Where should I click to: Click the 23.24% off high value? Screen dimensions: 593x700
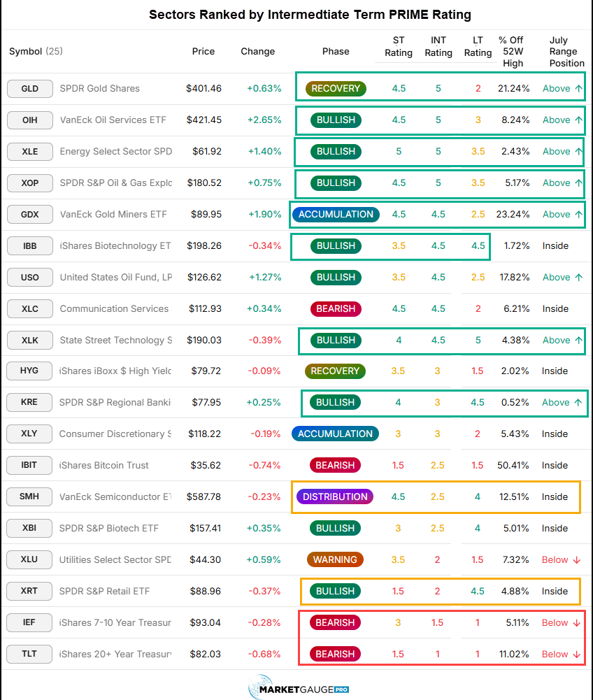click(513, 214)
